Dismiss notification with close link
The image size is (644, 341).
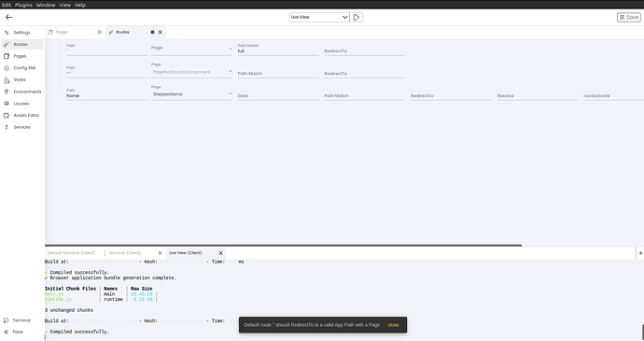point(393,325)
